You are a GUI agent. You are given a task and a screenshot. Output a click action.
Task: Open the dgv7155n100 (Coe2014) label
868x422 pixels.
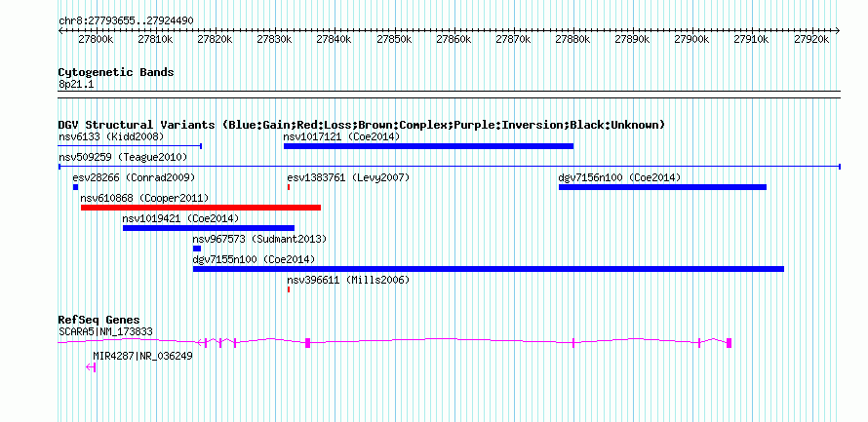click(x=254, y=259)
